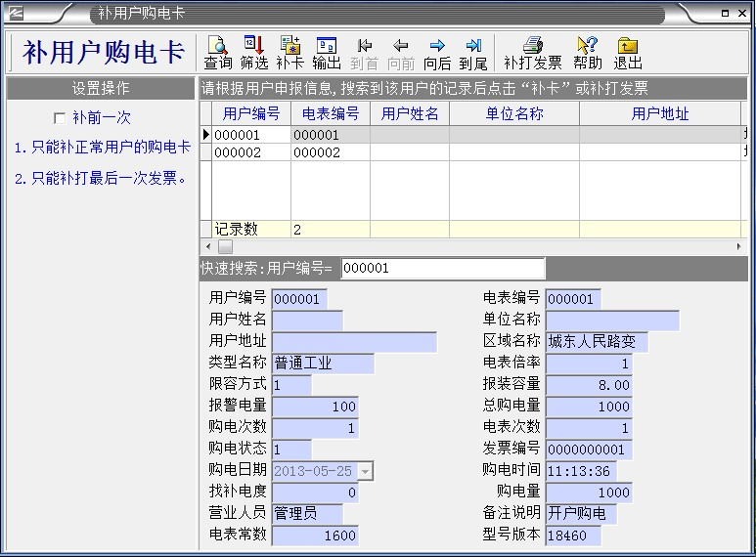The width and height of the screenshot is (756, 557).
Task: Click the 补卡 (Reissue card) icon
Action: [290, 53]
